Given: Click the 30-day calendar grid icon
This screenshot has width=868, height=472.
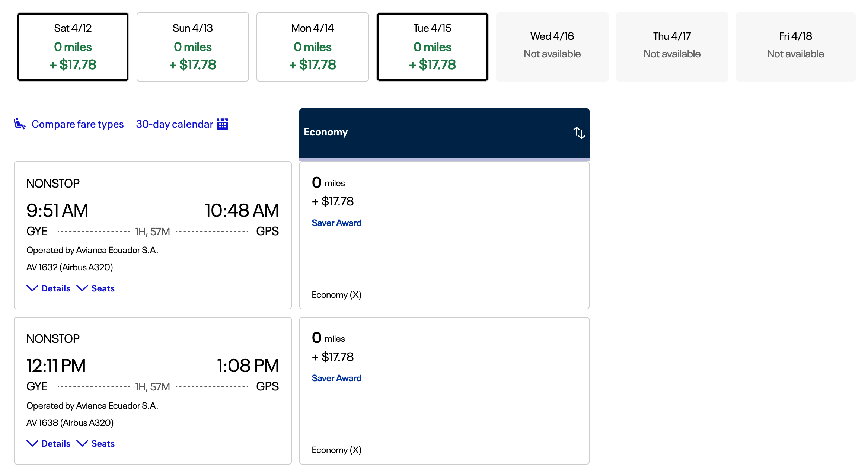Looking at the screenshot, I should pyautogui.click(x=223, y=124).
